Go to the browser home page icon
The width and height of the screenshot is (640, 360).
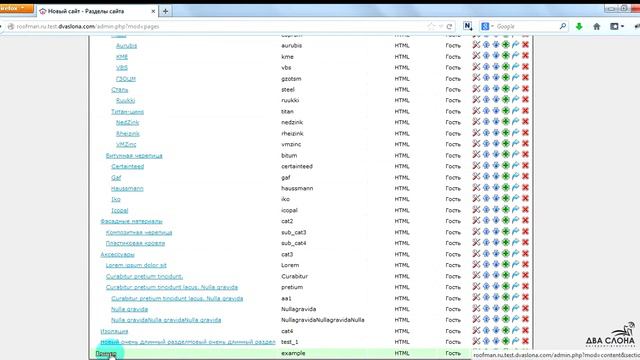tap(596, 27)
